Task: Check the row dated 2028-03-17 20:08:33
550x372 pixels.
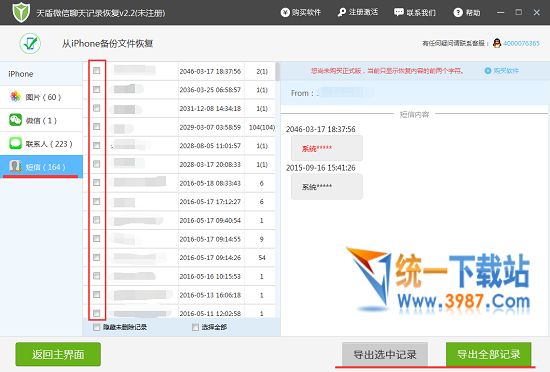Action: point(96,164)
